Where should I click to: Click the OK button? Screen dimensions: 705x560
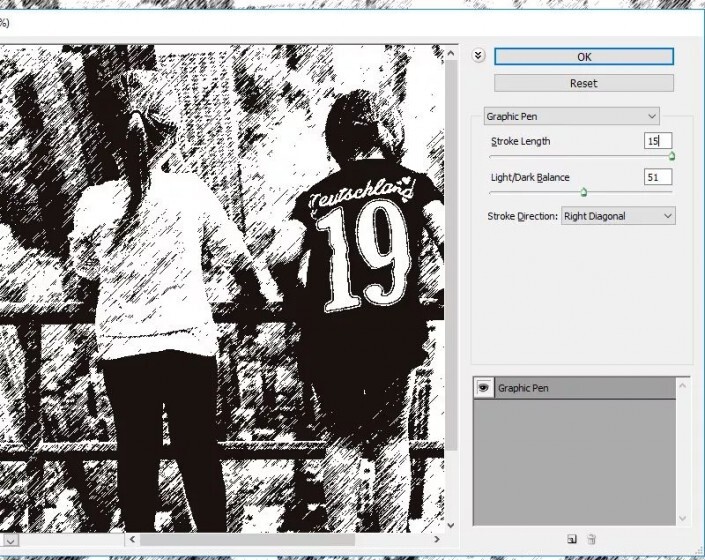click(x=584, y=57)
